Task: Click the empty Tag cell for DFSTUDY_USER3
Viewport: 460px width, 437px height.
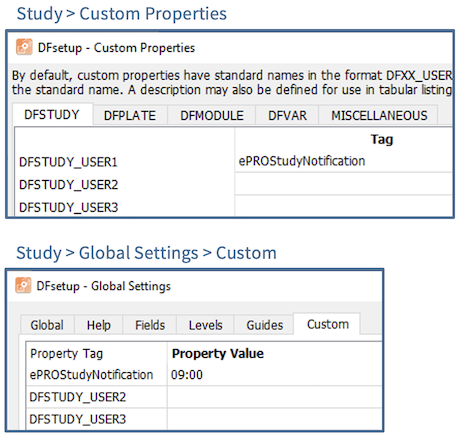Action: tap(343, 206)
